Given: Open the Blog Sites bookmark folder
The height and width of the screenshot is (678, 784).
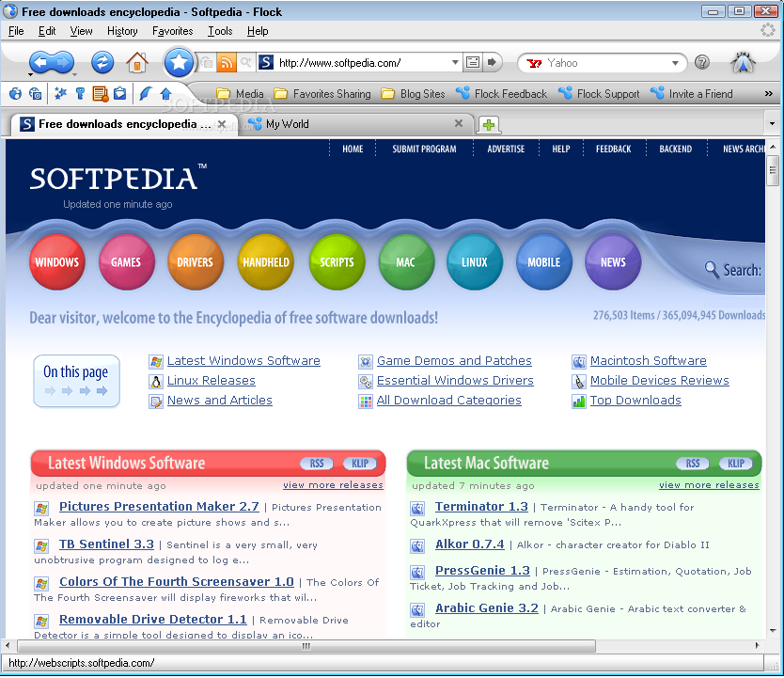Looking at the screenshot, I should [413, 93].
